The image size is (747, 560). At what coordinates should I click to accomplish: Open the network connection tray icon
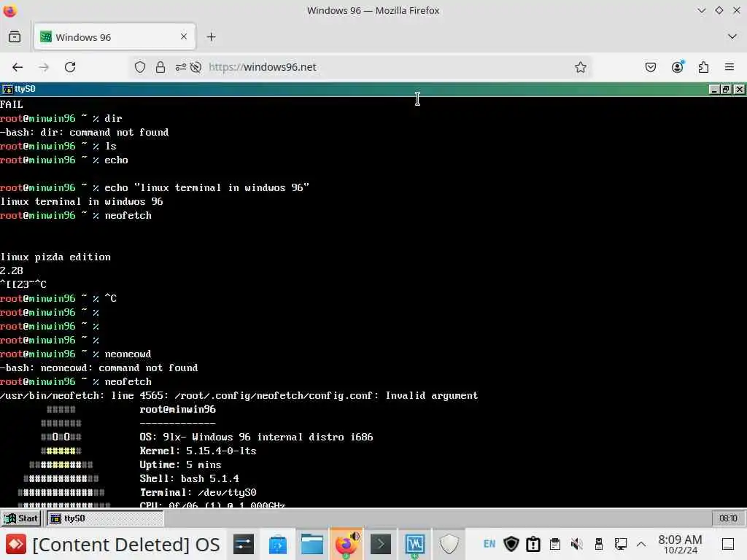[x=620, y=544]
